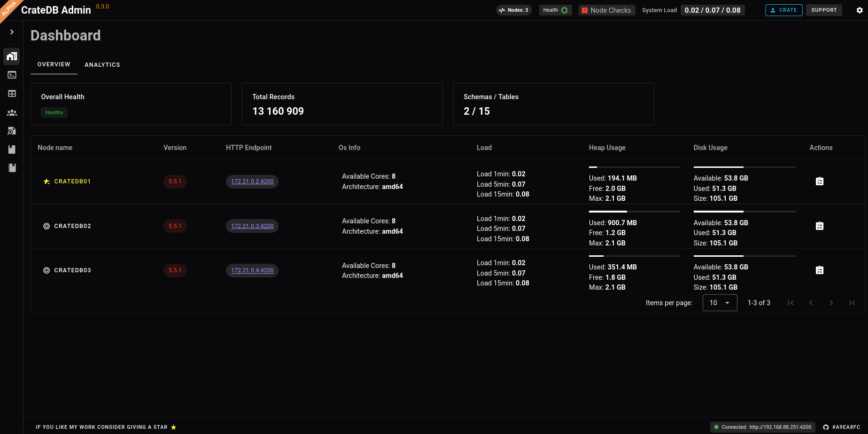Switch to the OVERVIEW tab
This screenshot has height=434, width=868.
pos(54,64)
